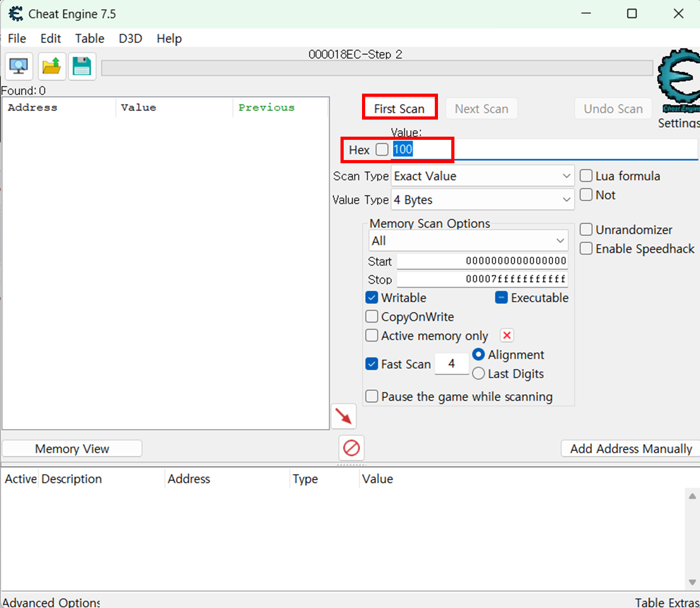Image resolution: width=700 pixels, height=608 pixels.
Task: Open the D3D menu
Action: click(130, 39)
